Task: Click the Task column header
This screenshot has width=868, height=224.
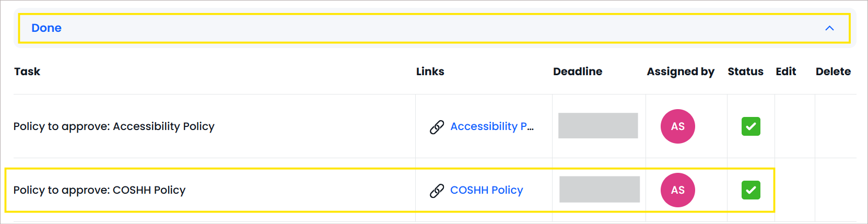Action: tap(27, 72)
